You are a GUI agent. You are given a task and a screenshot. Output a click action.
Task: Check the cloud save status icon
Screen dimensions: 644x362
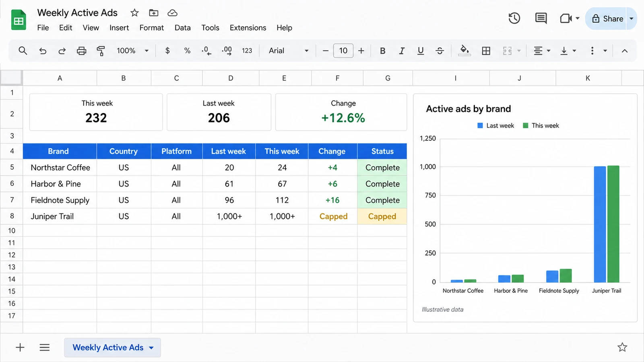pos(172,13)
